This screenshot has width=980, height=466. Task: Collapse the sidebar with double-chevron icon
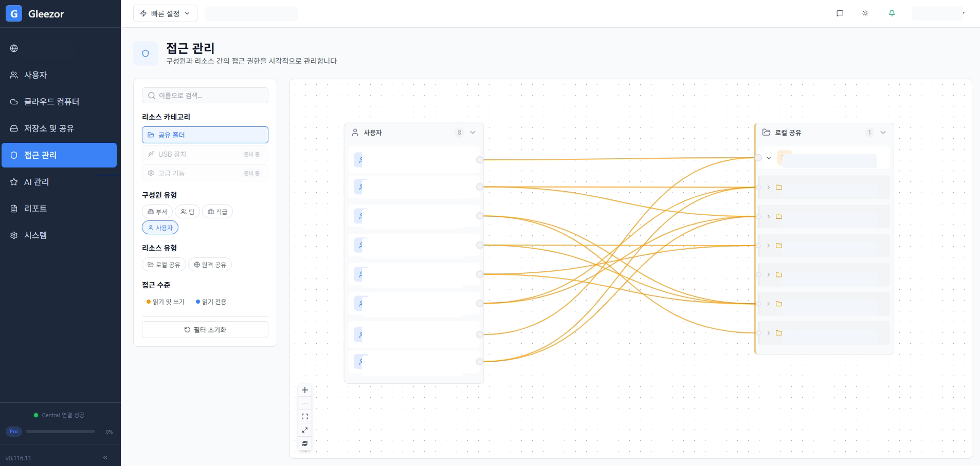[105, 457]
